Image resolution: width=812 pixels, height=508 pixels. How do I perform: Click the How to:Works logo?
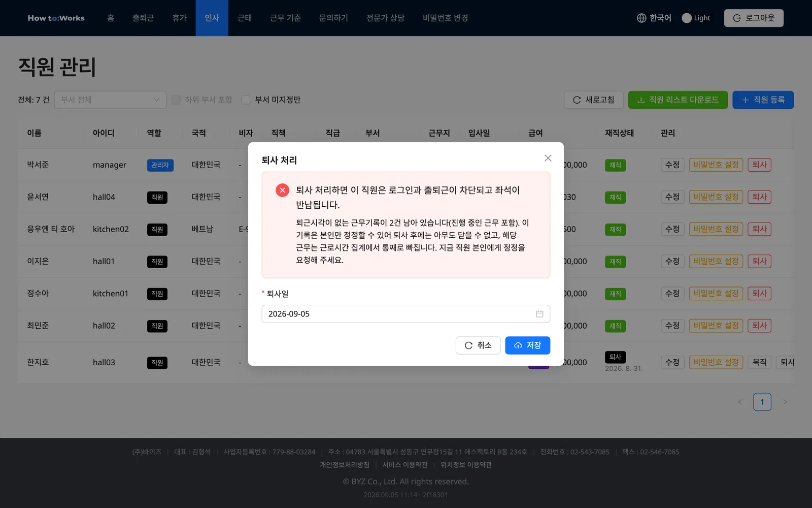(x=56, y=18)
